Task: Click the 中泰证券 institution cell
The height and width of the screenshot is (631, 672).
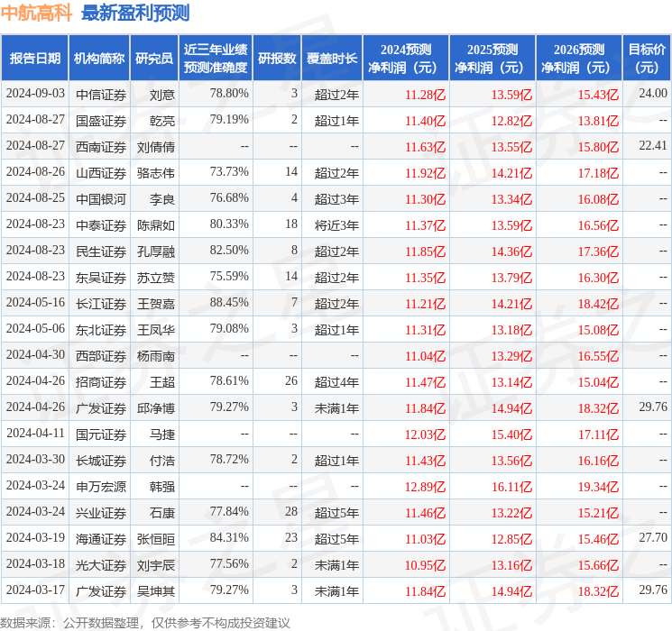Action: [101, 225]
